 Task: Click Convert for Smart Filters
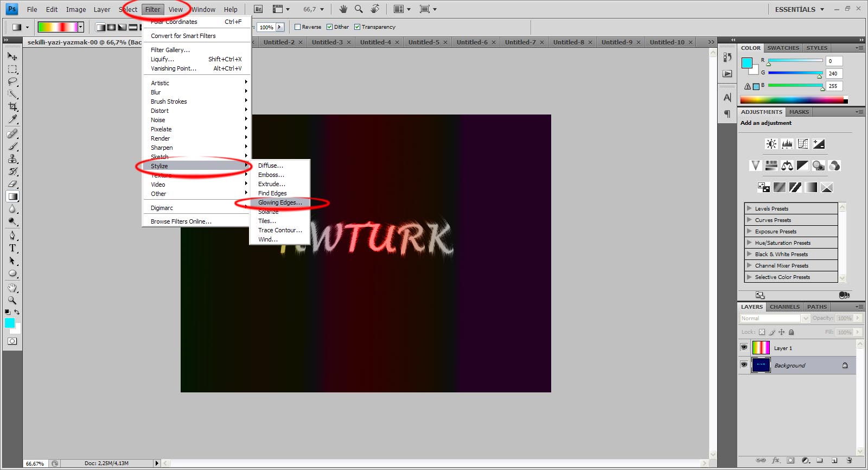click(195, 36)
